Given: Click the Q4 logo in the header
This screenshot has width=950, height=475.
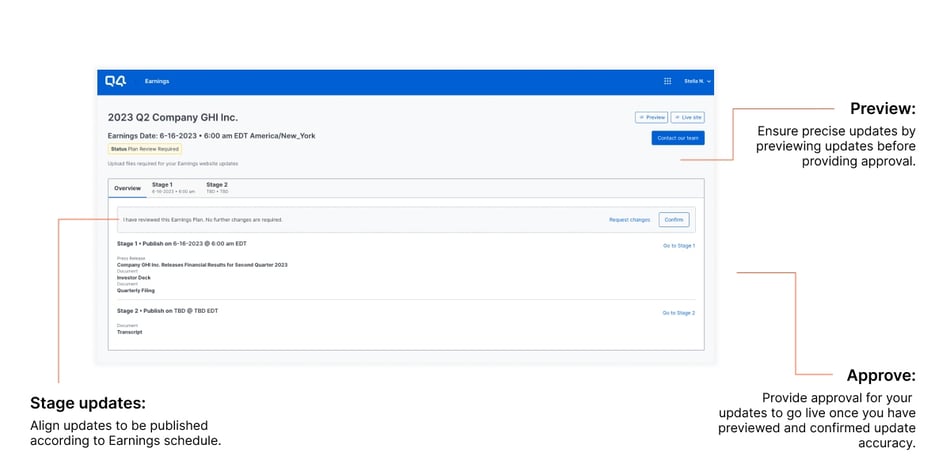Looking at the screenshot, I should pyautogui.click(x=116, y=81).
